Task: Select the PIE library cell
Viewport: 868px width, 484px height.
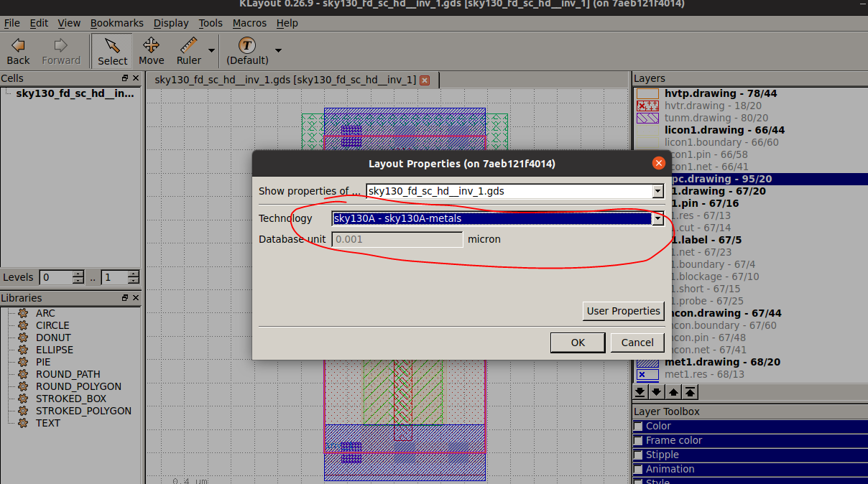Action: point(43,362)
